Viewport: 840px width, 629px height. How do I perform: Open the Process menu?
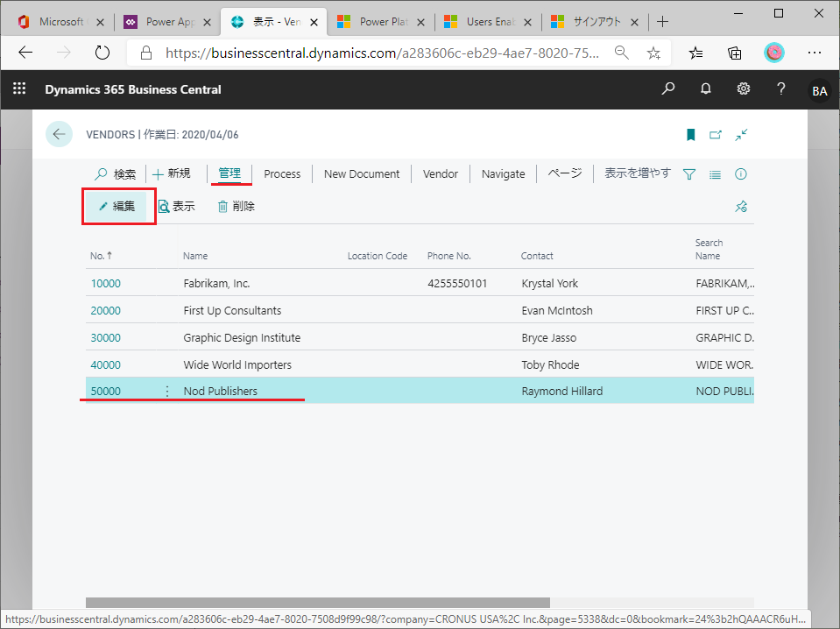click(282, 174)
